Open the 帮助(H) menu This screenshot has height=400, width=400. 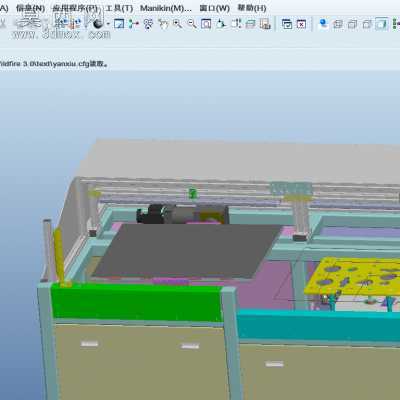[252, 8]
